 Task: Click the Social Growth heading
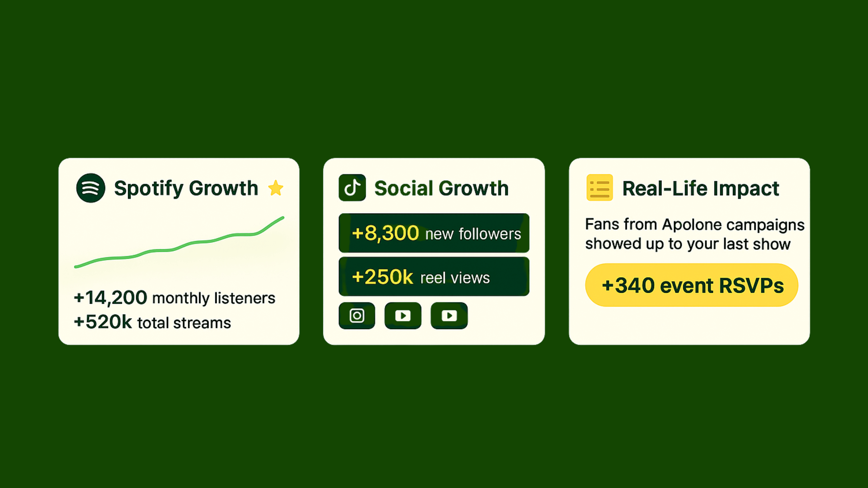click(441, 188)
